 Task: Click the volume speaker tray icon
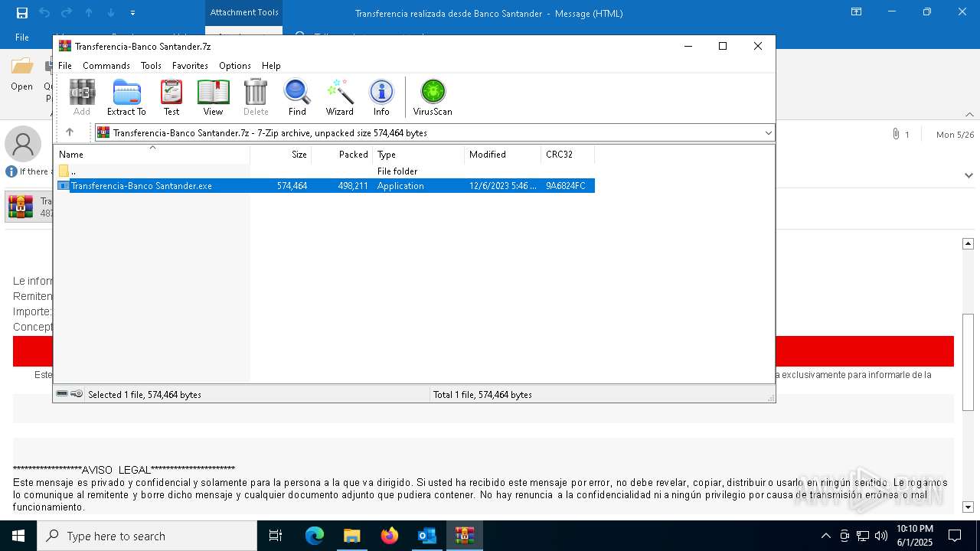pyautogui.click(x=881, y=536)
